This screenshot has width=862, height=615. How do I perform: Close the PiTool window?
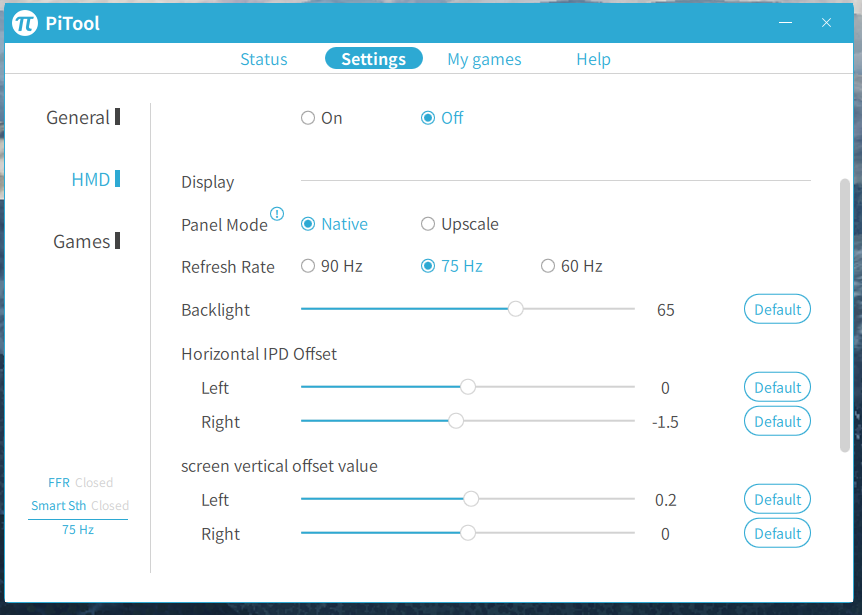click(826, 23)
